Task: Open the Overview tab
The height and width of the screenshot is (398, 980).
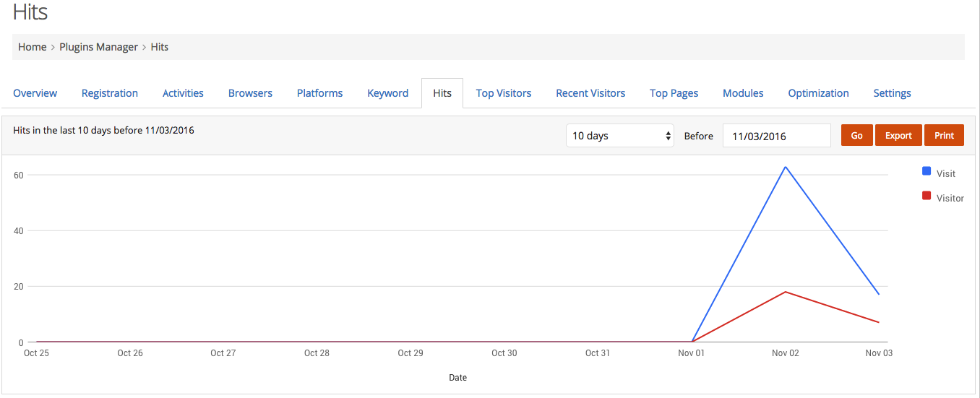Action: [35, 93]
